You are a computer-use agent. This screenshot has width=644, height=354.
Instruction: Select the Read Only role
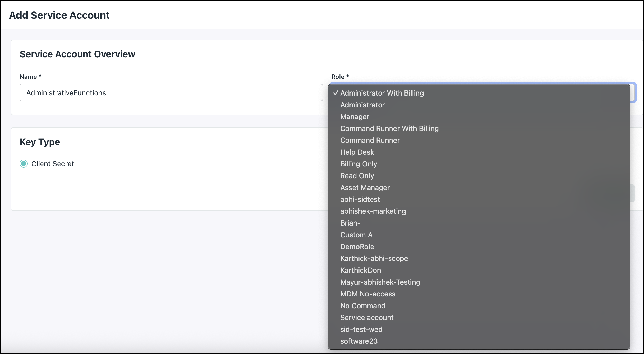(x=357, y=176)
